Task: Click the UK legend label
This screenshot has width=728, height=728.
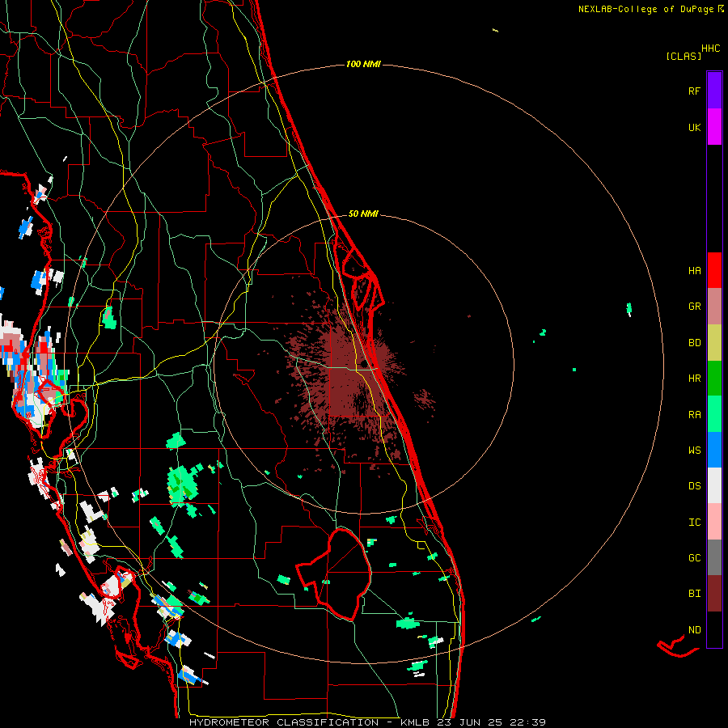Action: tap(694, 127)
